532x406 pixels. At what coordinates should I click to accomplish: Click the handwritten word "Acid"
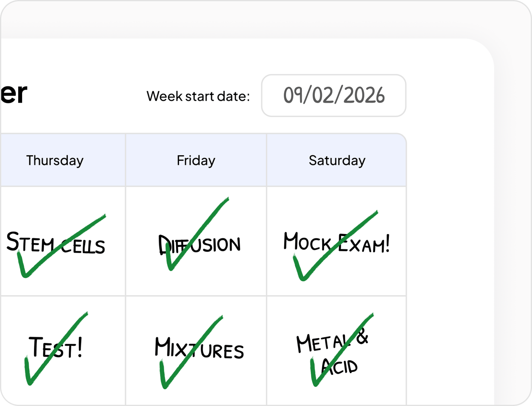coord(340,367)
